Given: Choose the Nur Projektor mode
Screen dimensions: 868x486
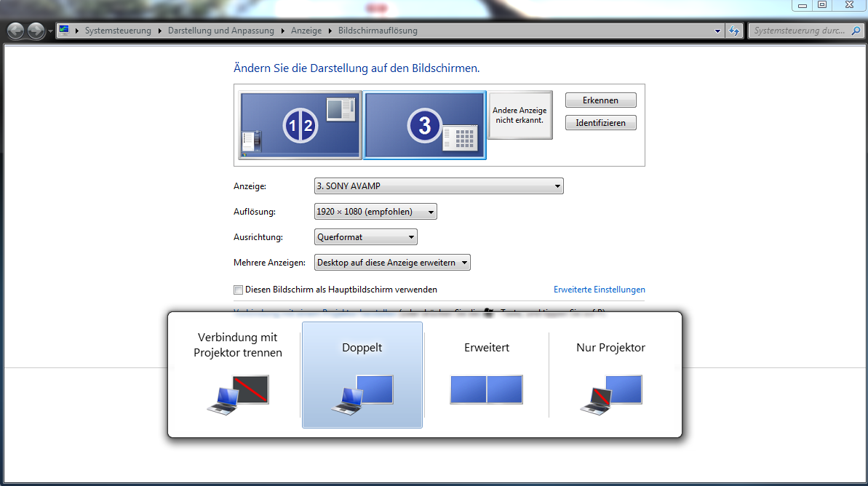Looking at the screenshot, I should coord(610,375).
